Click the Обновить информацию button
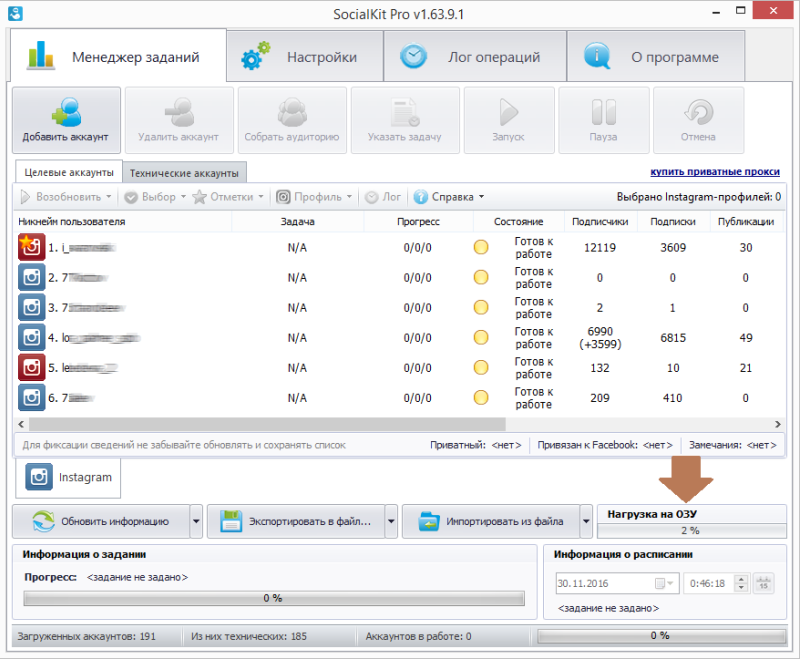This screenshot has width=800, height=659. [101, 521]
